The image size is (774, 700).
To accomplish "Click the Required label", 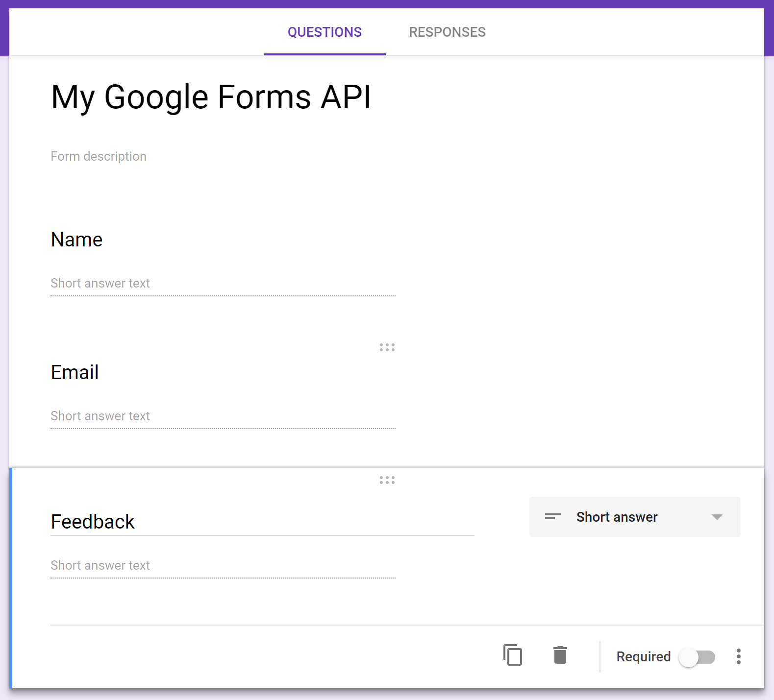I will pos(644,656).
